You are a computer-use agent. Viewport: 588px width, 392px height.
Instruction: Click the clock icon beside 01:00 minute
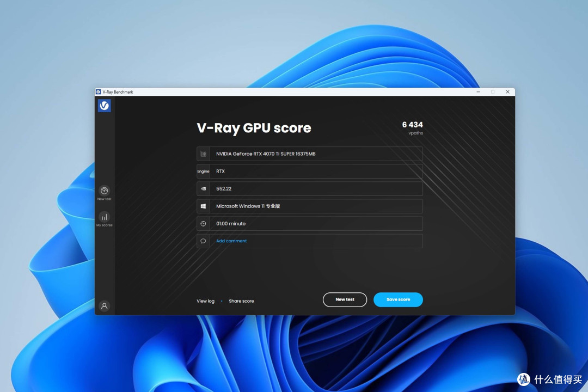[203, 224]
